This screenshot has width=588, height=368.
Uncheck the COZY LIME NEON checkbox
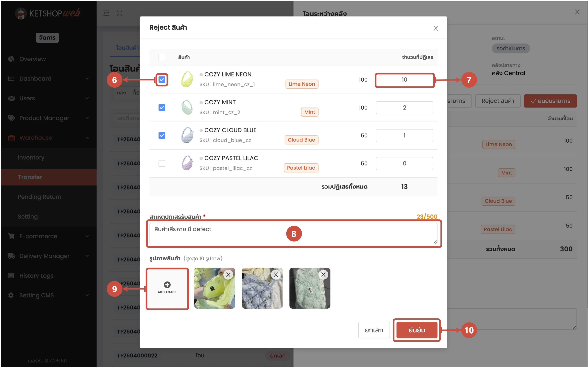(x=162, y=80)
